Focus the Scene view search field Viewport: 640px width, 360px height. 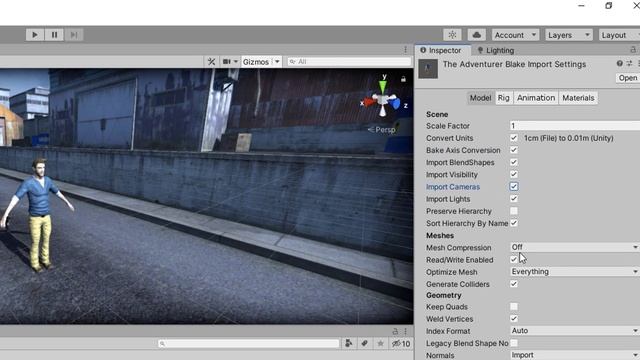349,62
